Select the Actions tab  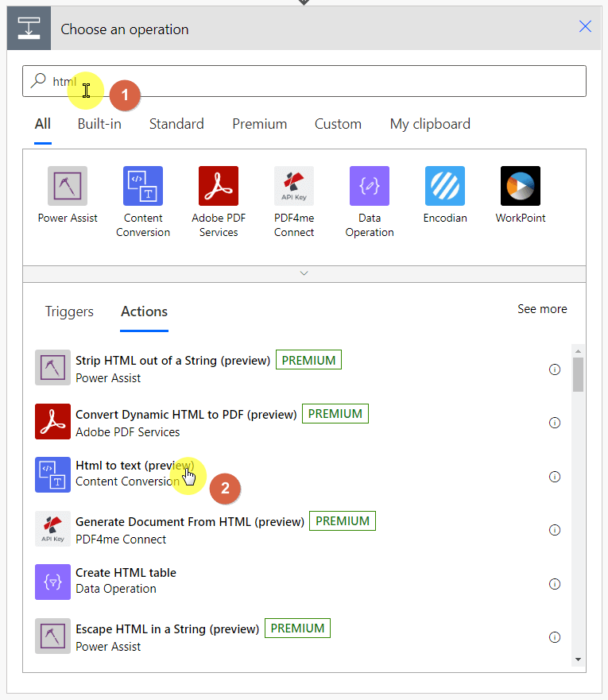(x=144, y=311)
